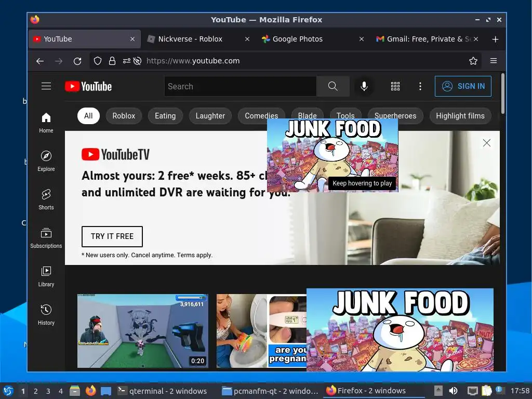This screenshot has height=399, width=532.
Task: Switch to workspace 4
Action: 61,391
